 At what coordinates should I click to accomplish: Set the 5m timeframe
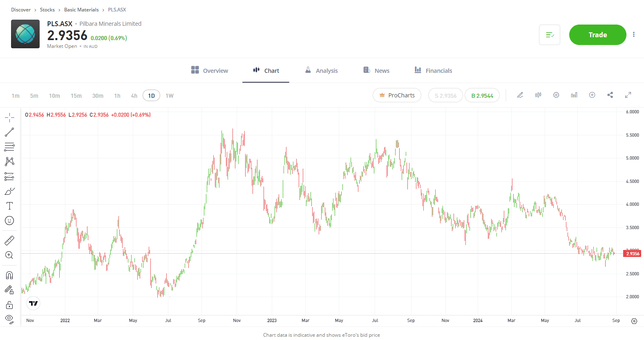(x=34, y=96)
